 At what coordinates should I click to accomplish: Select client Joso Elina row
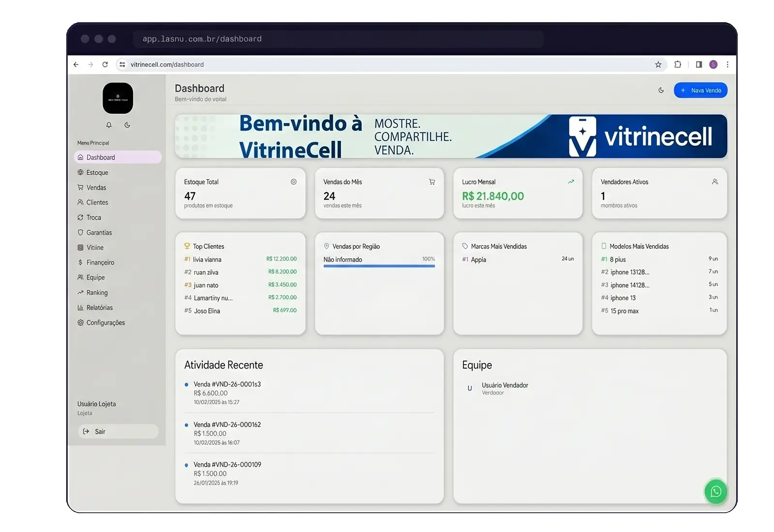click(240, 310)
